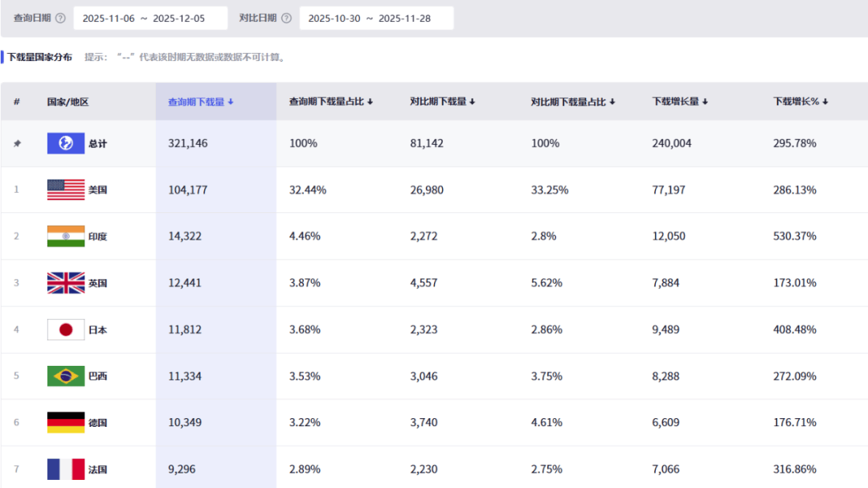Click the United Kingdom flag icon
868x488 pixels.
tap(66, 283)
